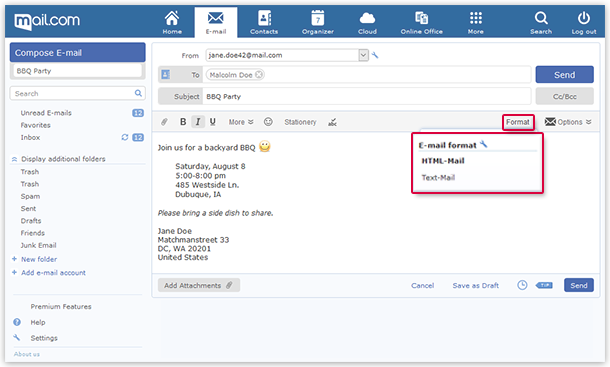Open the Inbox folder

click(x=30, y=137)
